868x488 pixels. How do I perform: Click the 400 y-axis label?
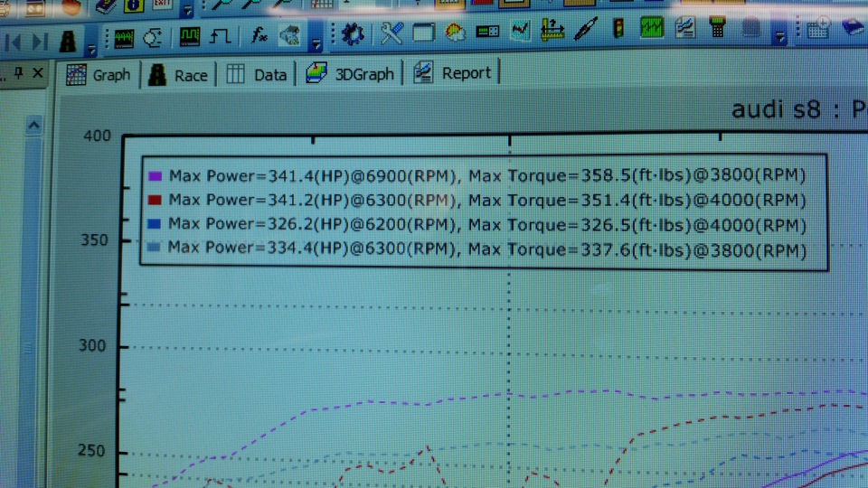pos(97,136)
